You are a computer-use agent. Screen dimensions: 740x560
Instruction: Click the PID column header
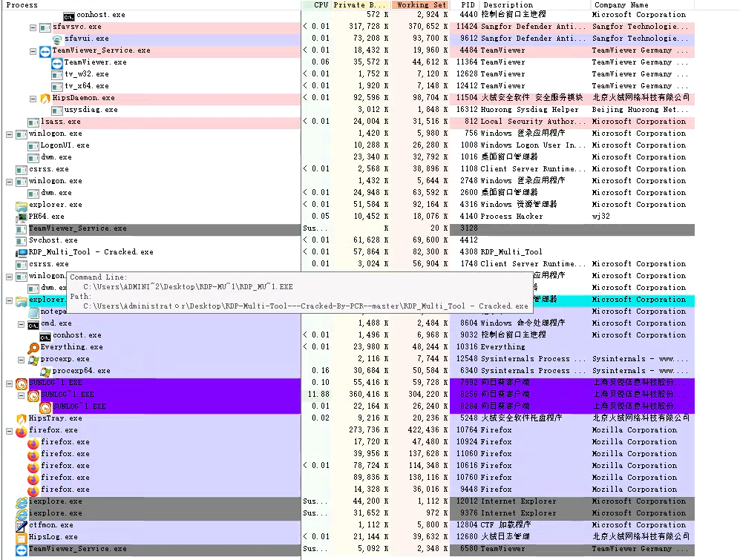click(468, 5)
